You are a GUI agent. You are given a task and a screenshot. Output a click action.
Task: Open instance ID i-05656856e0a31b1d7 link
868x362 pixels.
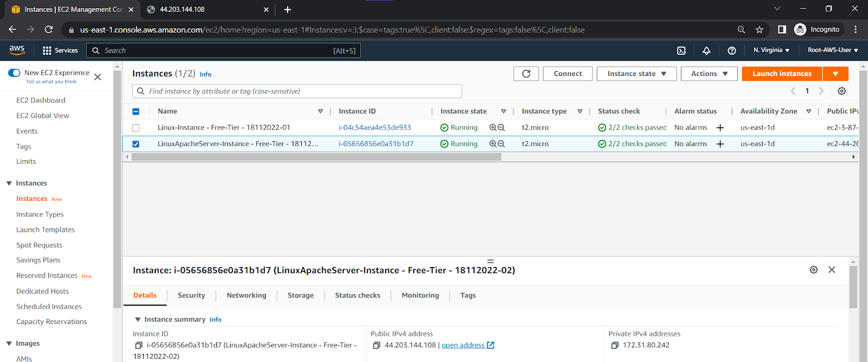[x=376, y=144]
